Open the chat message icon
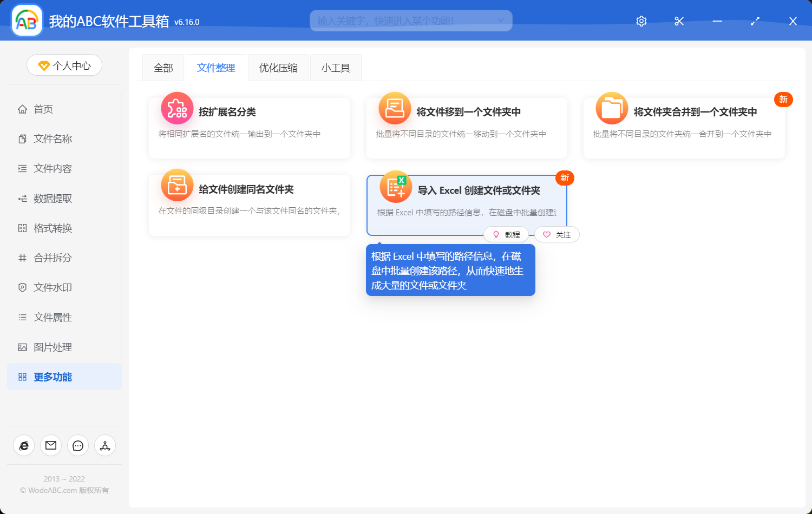The image size is (812, 514). tap(78, 445)
